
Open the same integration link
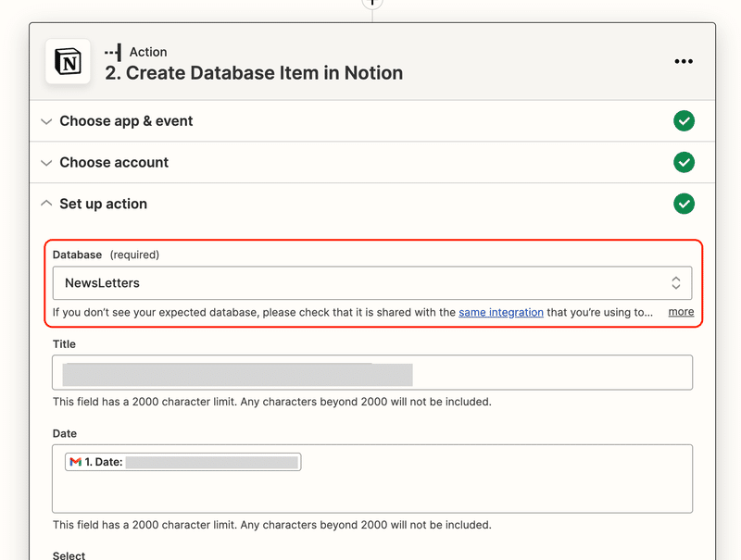501,312
